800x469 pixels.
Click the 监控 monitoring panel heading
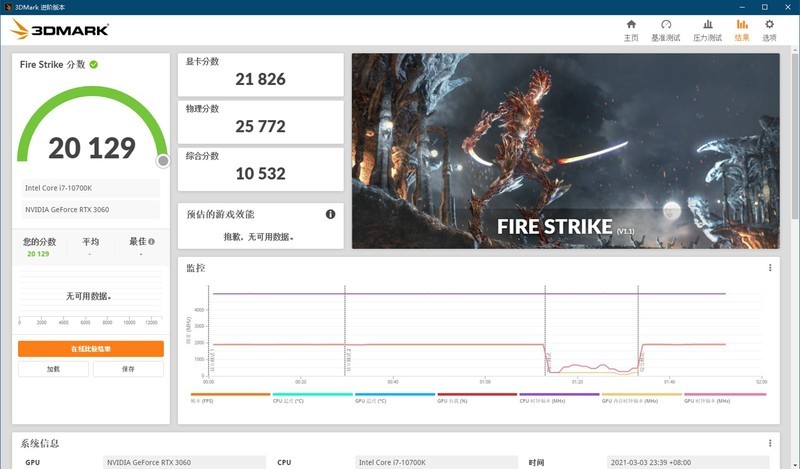(x=195, y=268)
